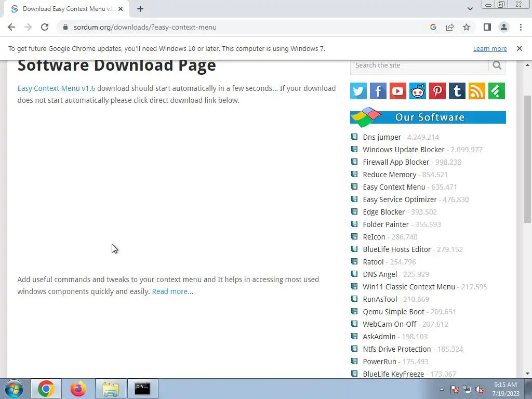Open the Tumblr social icon
532x399 pixels.
[457, 91]
